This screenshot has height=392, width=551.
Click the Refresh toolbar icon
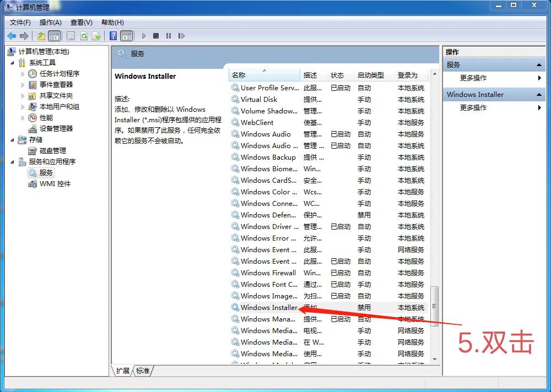coord(84,36)
